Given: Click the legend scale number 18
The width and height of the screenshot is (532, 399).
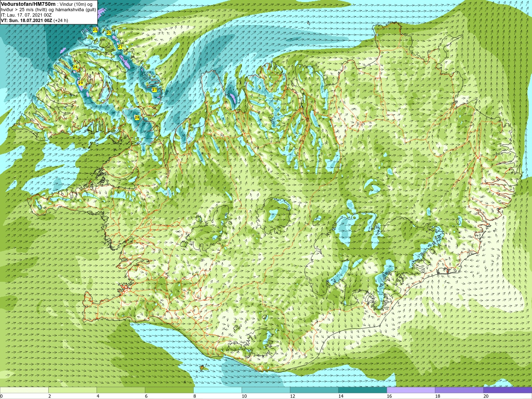Looking at the screenshot, I should pyautogui.click(x=438, y=396).
